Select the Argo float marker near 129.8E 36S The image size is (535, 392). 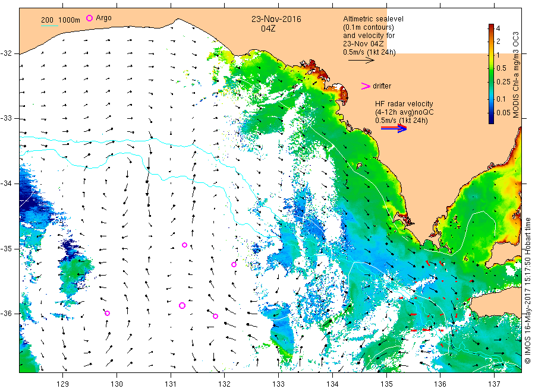pos(107,313)
